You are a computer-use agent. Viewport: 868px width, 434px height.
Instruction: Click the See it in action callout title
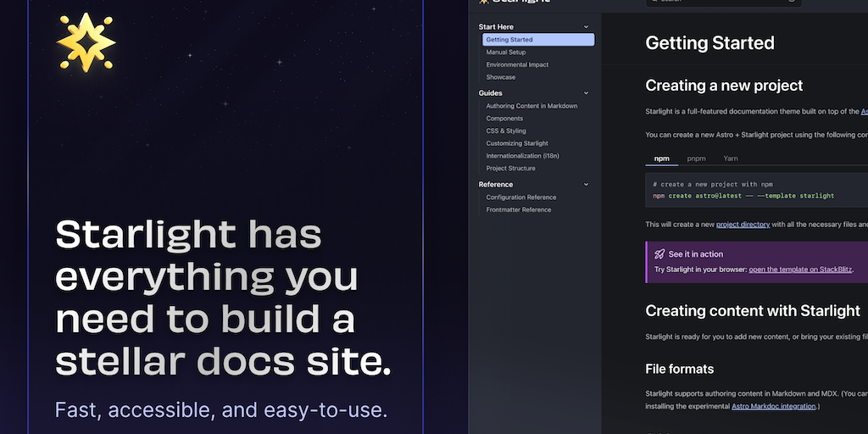pos(695,254)
